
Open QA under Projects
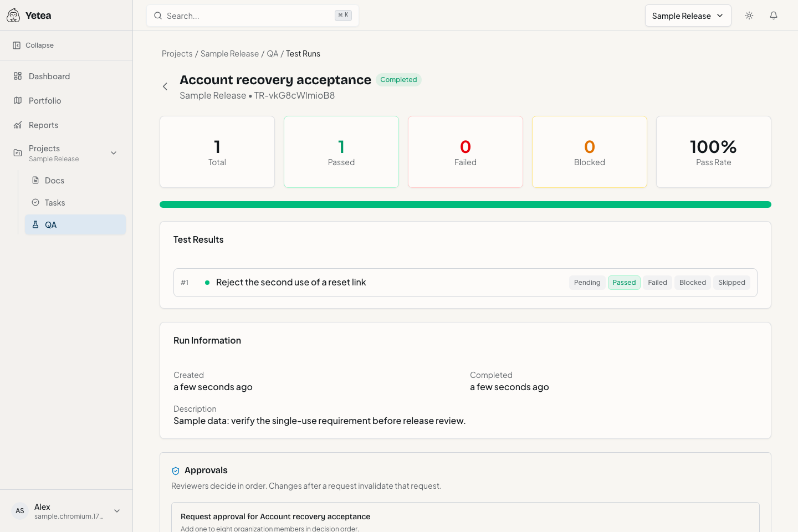[x=75, y=224]
